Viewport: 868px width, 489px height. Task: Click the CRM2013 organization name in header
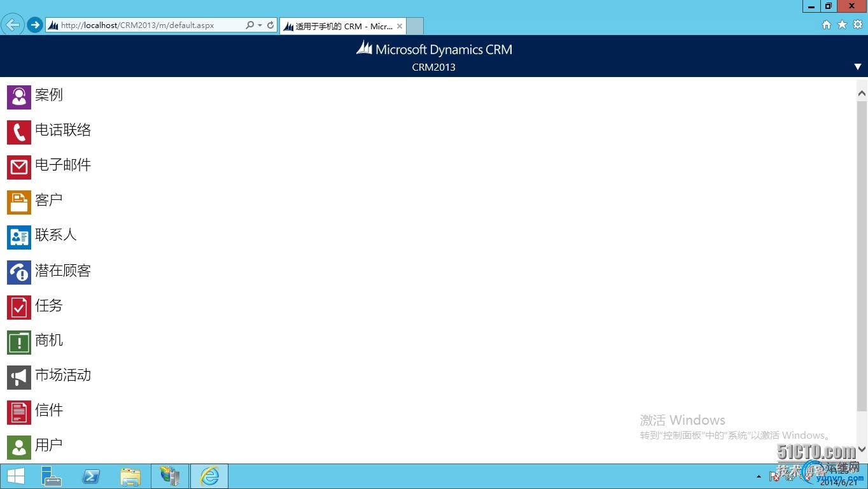pyautogui.click(x=434, y=67)
